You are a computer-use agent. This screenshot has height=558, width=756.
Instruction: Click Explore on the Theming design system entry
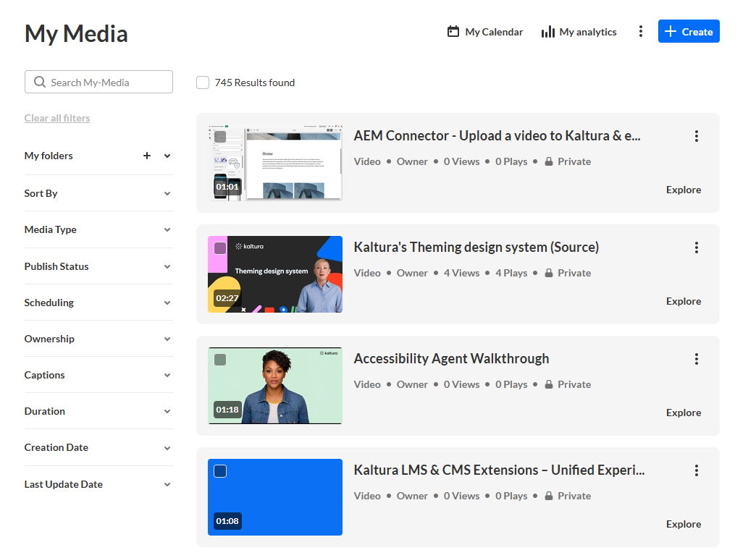point(683,301)
